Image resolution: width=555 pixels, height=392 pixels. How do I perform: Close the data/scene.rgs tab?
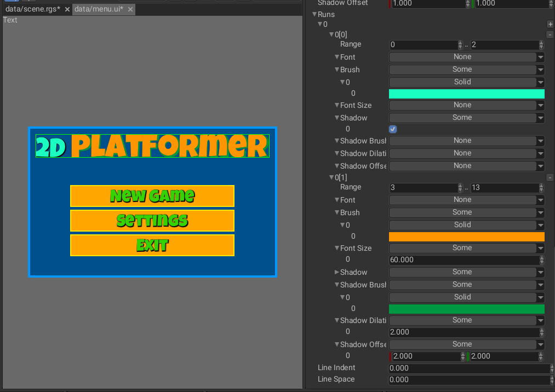point(67,9)
